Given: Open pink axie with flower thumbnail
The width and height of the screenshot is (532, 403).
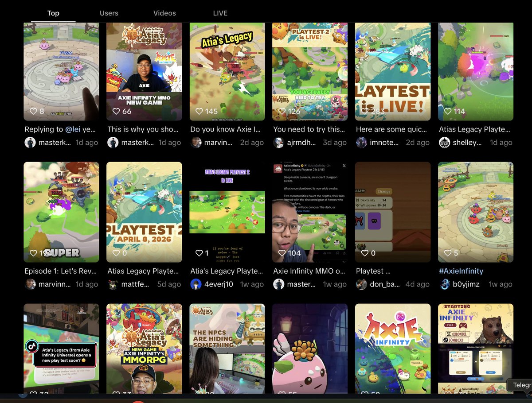Looking at the screenshot, I should tap(310, 349).
